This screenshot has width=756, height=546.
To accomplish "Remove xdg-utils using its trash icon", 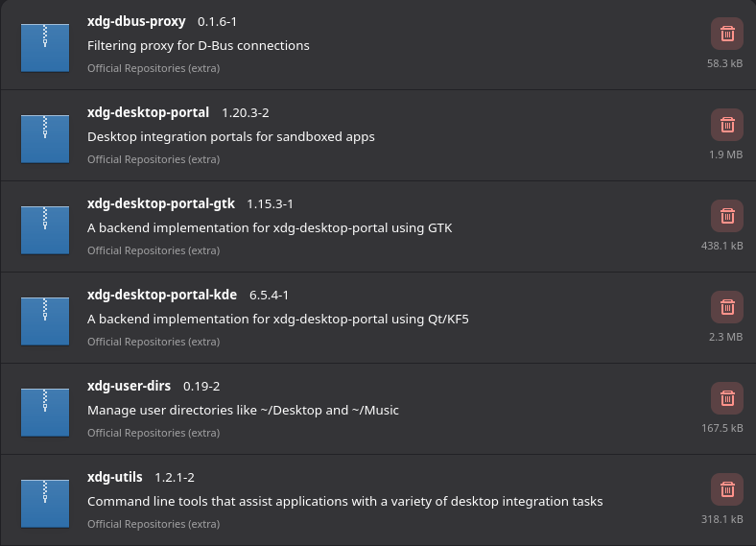I will click(726, 489).
